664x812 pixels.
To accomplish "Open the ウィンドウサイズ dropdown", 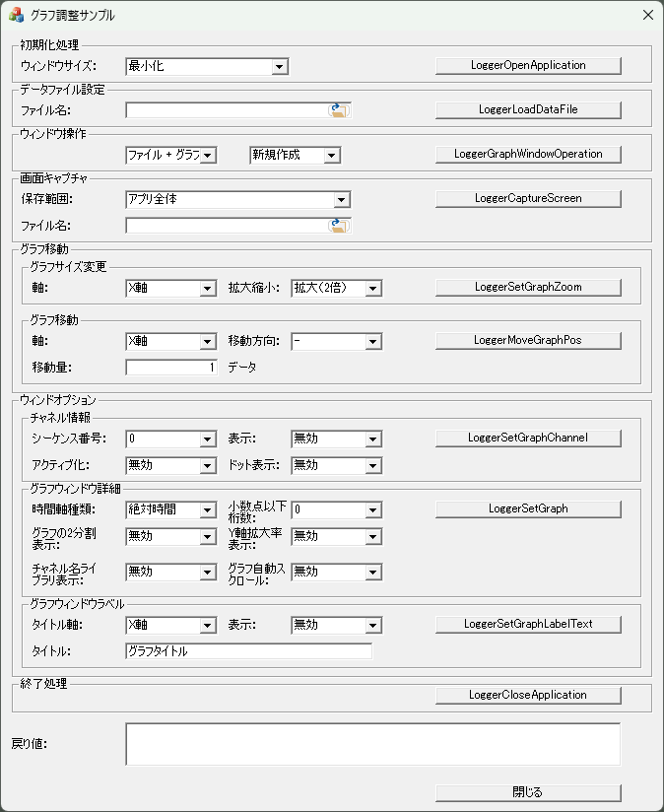I will coord(280,67).
